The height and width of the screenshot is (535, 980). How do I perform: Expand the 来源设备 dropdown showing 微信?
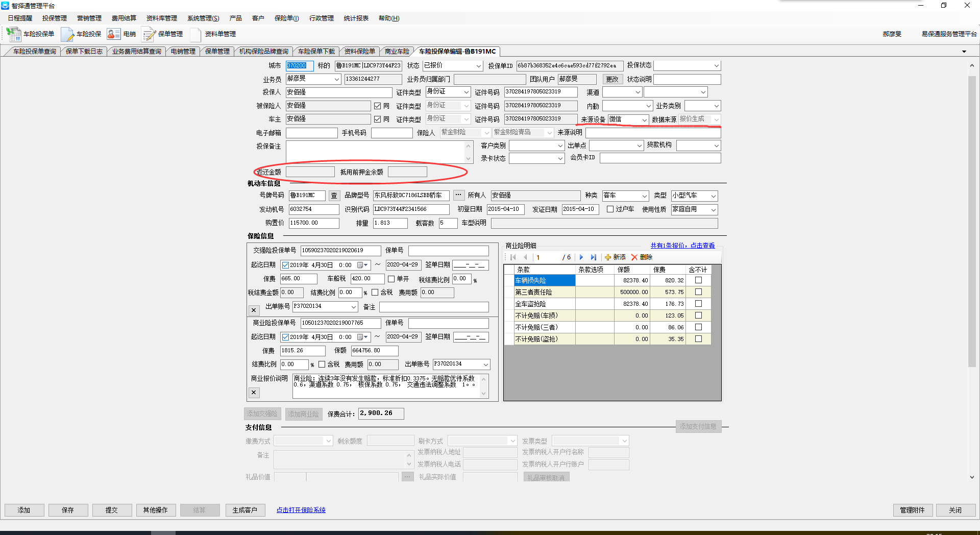[644, 120]
